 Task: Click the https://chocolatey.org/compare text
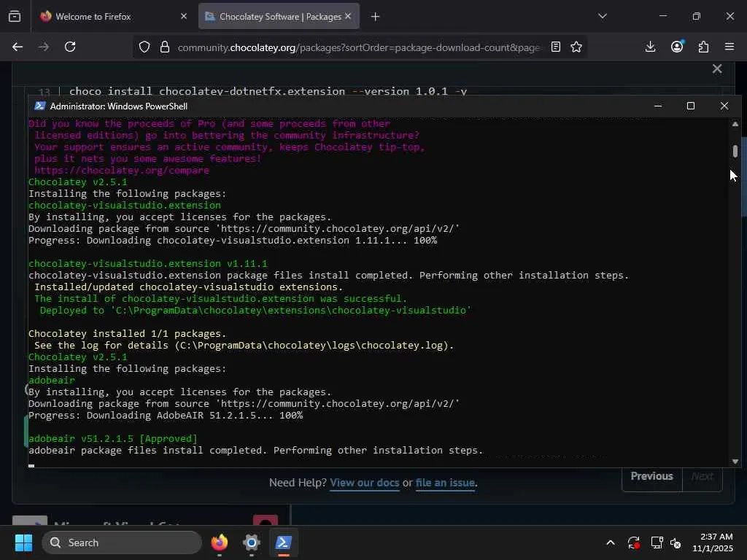click(122, 171)
